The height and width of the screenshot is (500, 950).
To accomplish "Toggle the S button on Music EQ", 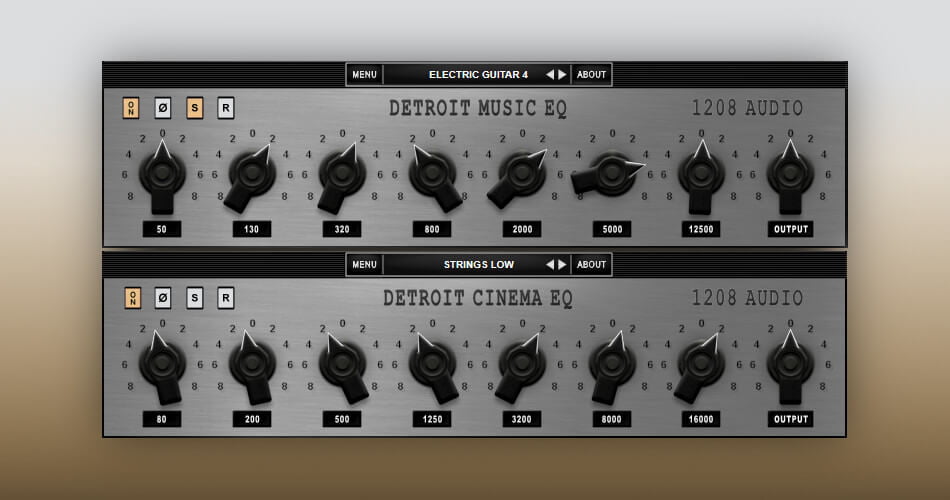I will coord(194,108).
